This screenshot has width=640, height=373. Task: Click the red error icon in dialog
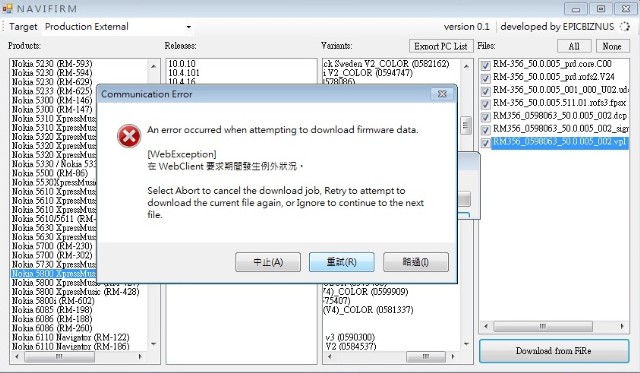pos(129,136)
